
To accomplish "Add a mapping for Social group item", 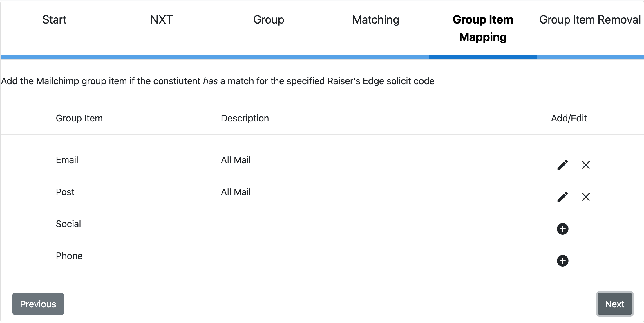I will 562,229.
